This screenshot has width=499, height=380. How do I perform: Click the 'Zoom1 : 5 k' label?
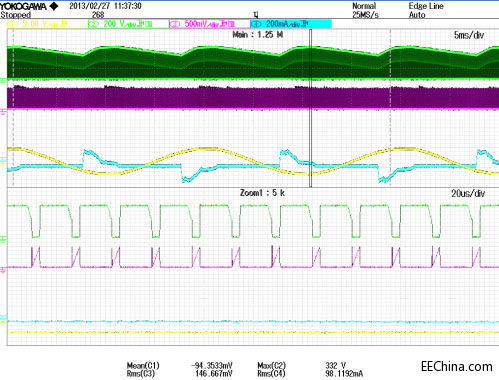(262, 193)
